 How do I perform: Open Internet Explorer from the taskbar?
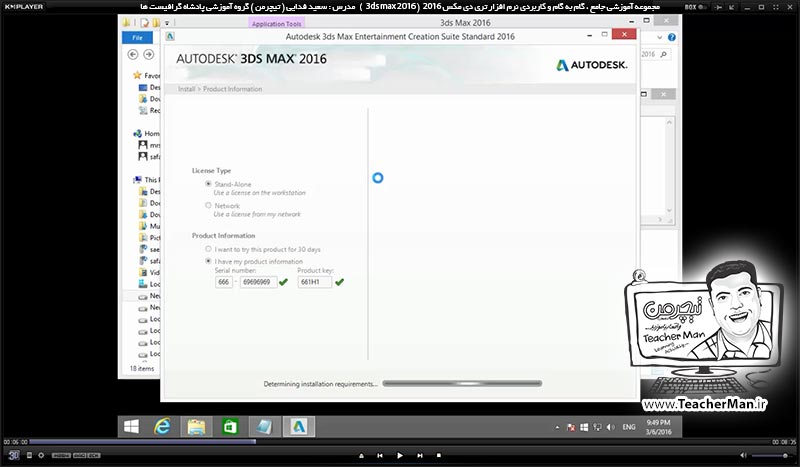tap(162, 427)
